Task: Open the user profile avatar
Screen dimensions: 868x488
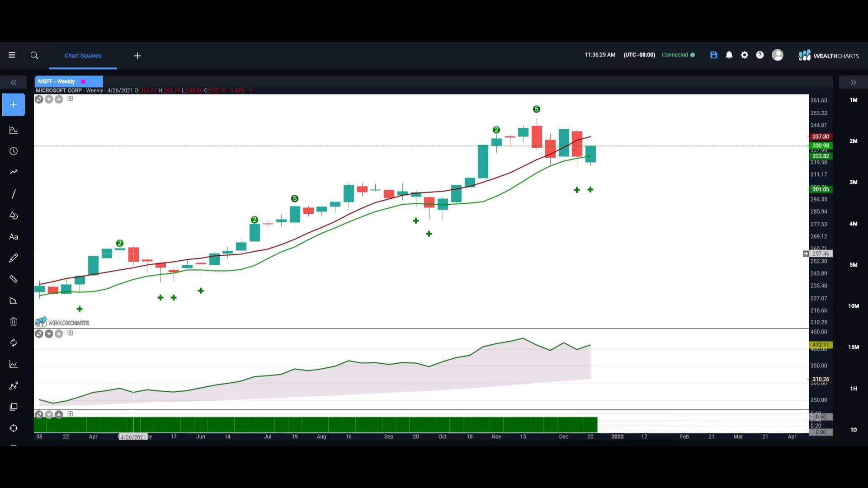Action: click(778, 55)
